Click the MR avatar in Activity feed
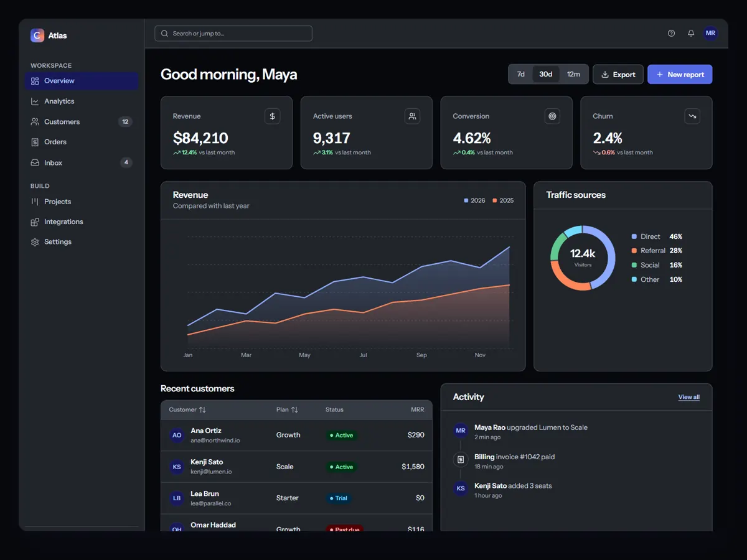Screen dimensions: 747x560 (x=461, y=431)
